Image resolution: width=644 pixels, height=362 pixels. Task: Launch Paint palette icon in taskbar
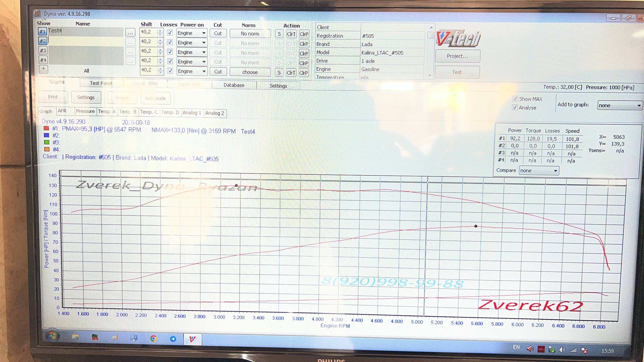(x=114, y=338)
